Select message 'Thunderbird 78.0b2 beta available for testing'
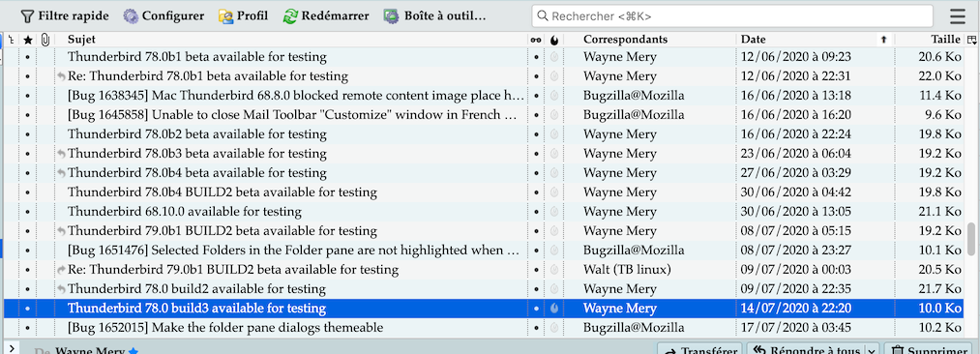The width and height of the screenshot is (980, 354). click(x=197, y=134)
